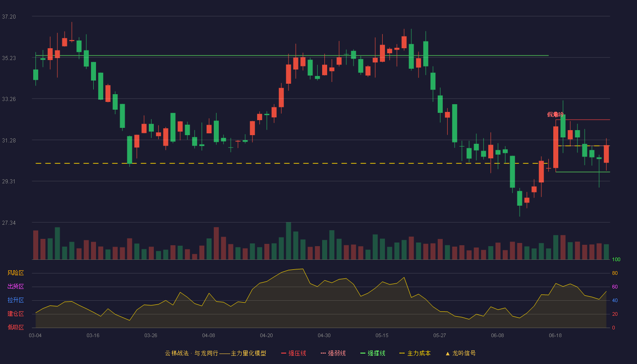Click the 06-18 date axis label
The width and height of the screenshot is (637, 364).
click(x=555, y=335)
